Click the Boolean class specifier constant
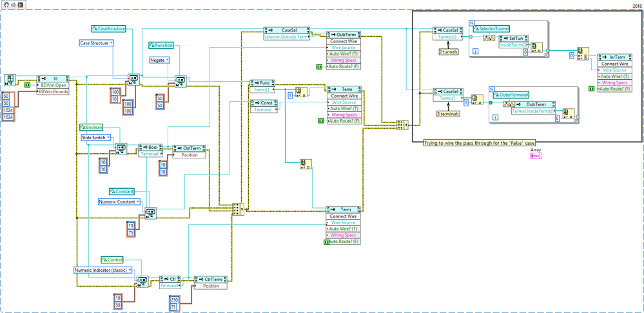Viewport: 644px width, 313px height. [91, 127]
